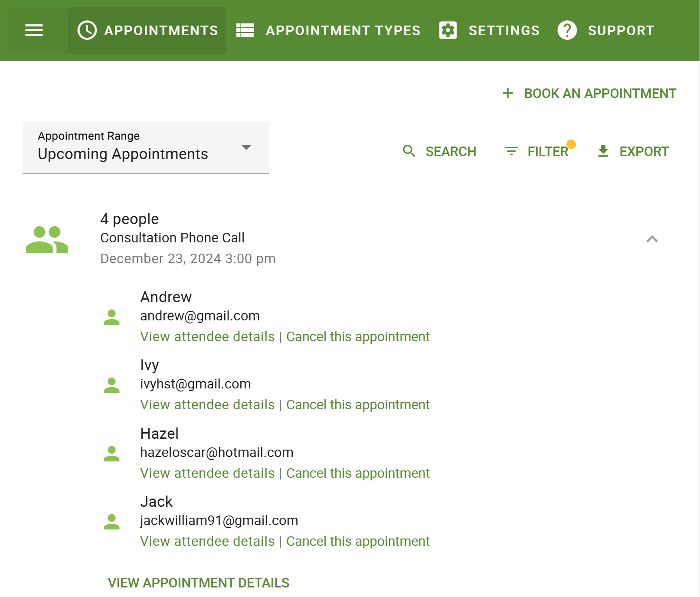Click the gear icon next to Settings
The width and height of the screenshot is (700, 597).
pos(448,30)
